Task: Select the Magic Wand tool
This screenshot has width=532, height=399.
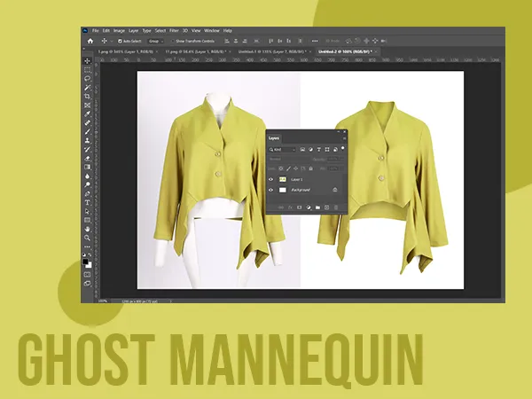Action: [x=87, y=88]
